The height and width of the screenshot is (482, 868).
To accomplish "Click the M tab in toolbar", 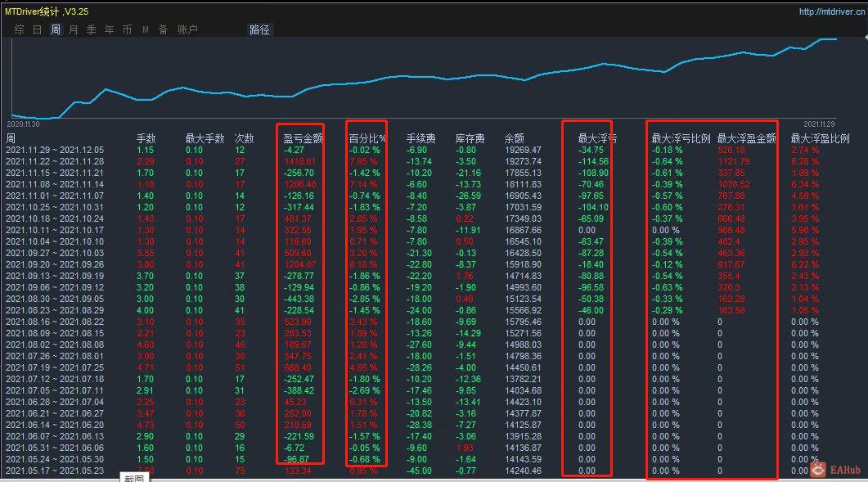I will (x=145, y=30).
